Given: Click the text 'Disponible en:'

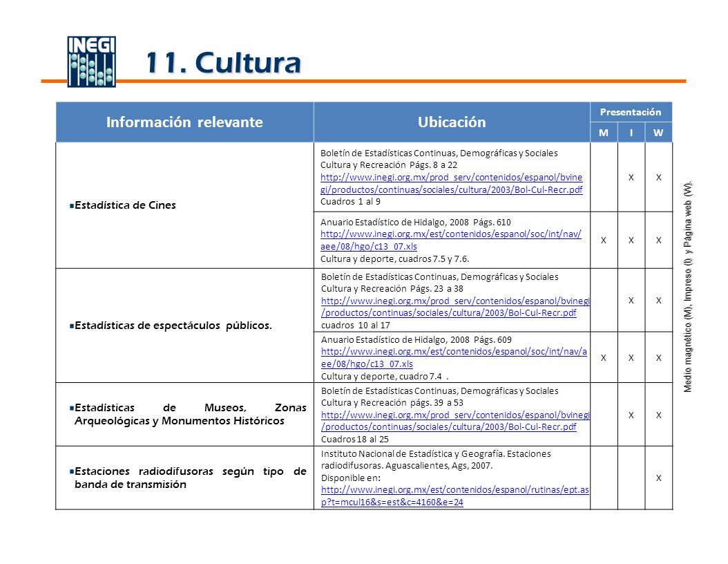Looking at the screenshot, I should [x=351, y=478].
